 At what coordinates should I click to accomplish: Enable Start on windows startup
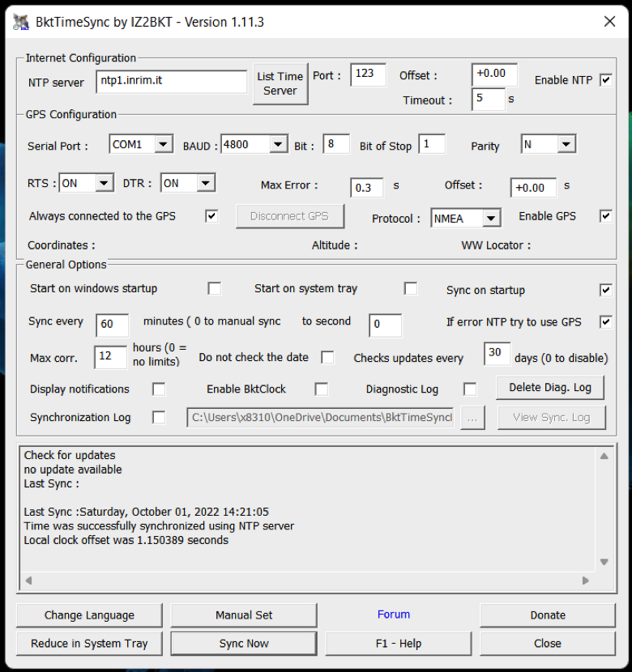(215, 288)
